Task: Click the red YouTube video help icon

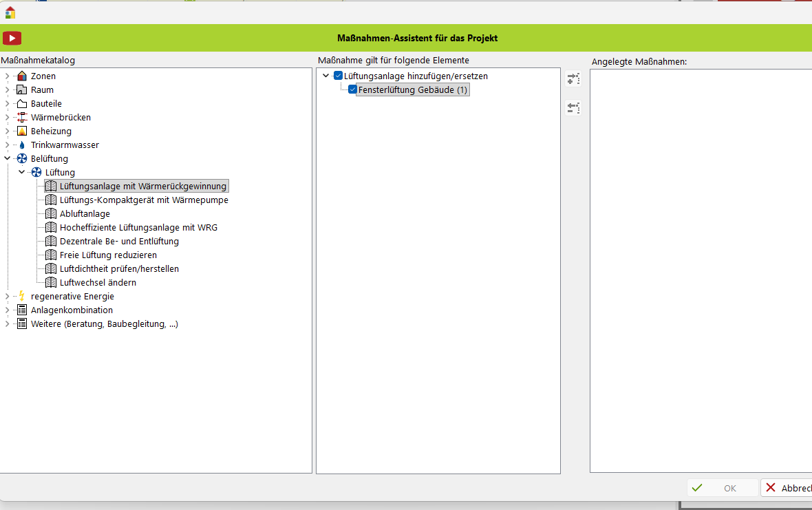Action: [x=12, y=39]
